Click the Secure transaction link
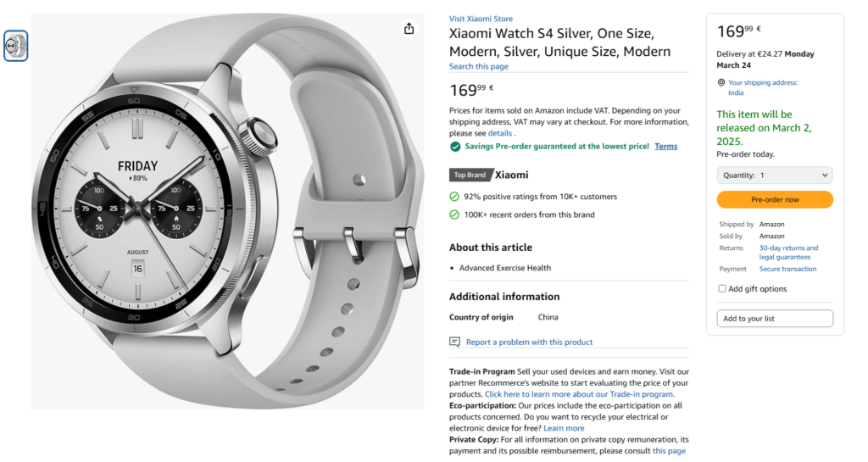 point(787,269)
